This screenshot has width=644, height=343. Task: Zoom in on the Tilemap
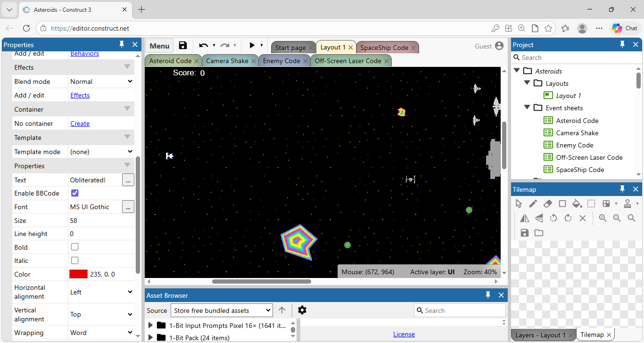pos(603,218)
